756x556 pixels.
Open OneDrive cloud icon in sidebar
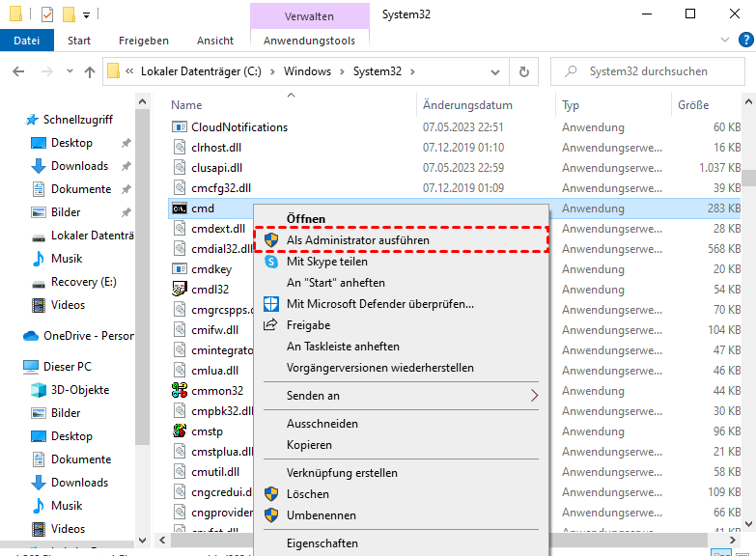(31, 336)
